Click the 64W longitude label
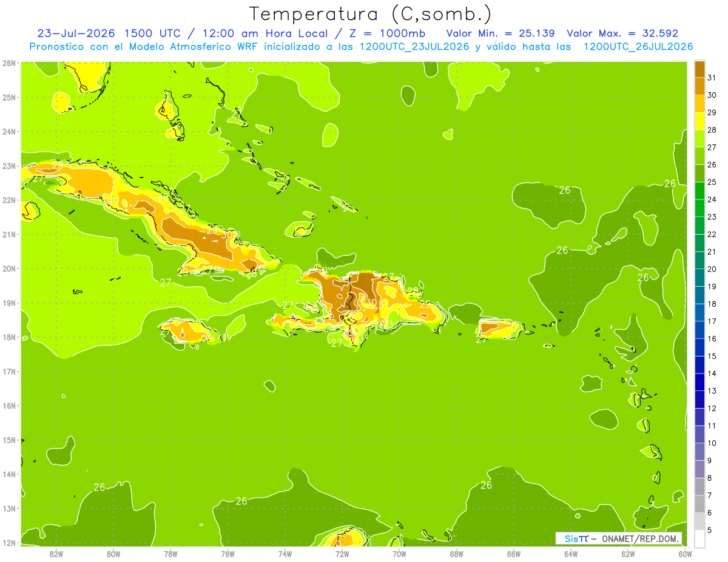This screenshot has width=728, height=562. pyautogui.click(x=571, y=553)
